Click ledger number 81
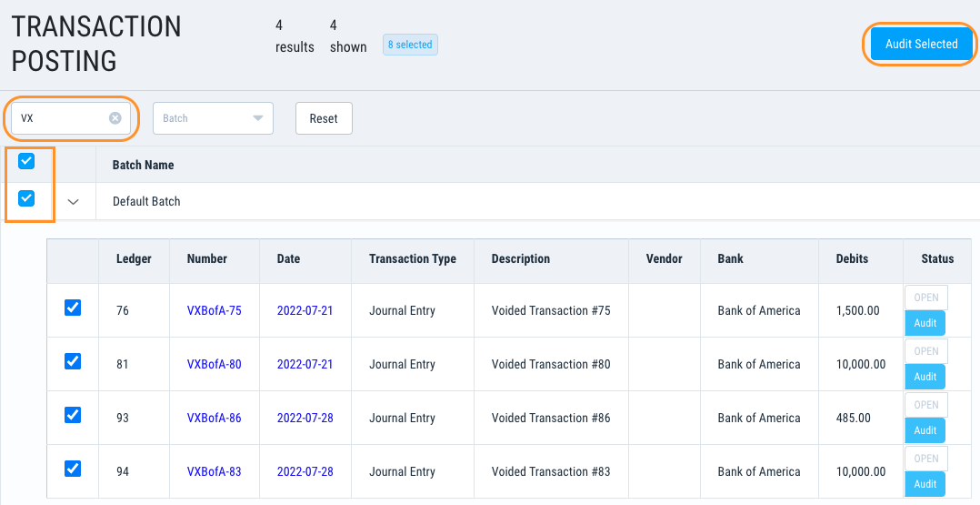The width and height of the screenshot is (980, 505). coord(123,364)
